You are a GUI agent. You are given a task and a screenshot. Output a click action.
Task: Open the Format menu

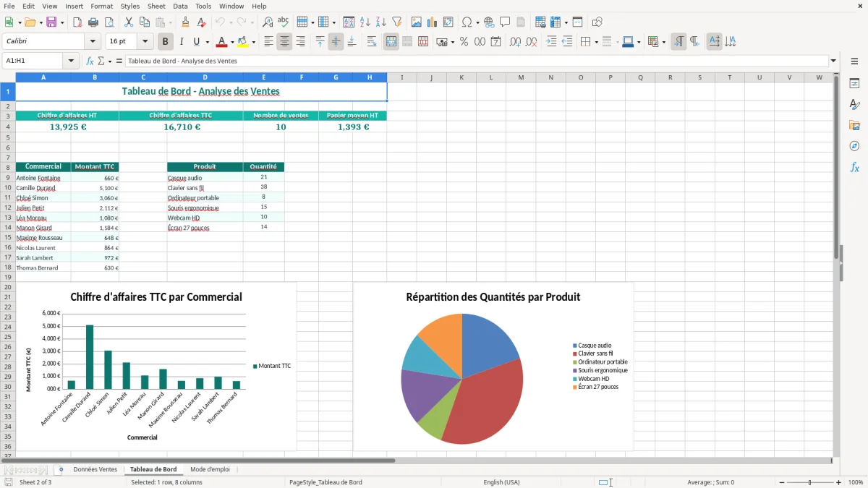[x=102, y=6]
